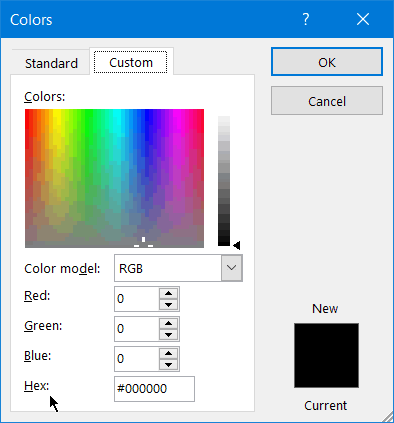The image size is (394, 423).
Task: Click the luminance slider black arrow marker
Action: [x=237, y=246]
